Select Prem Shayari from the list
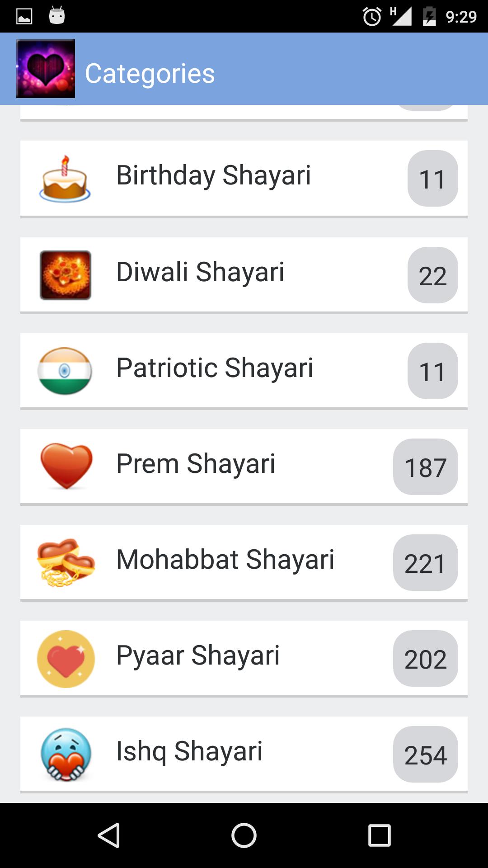Image resolution: width=488 pixels, height=868 pixels. tap(196, 464)
